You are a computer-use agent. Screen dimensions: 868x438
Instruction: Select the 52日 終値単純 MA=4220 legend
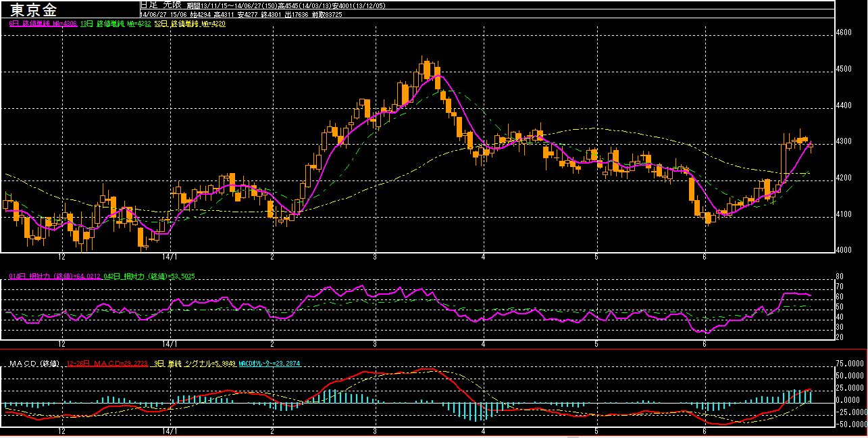pos(189,24)
